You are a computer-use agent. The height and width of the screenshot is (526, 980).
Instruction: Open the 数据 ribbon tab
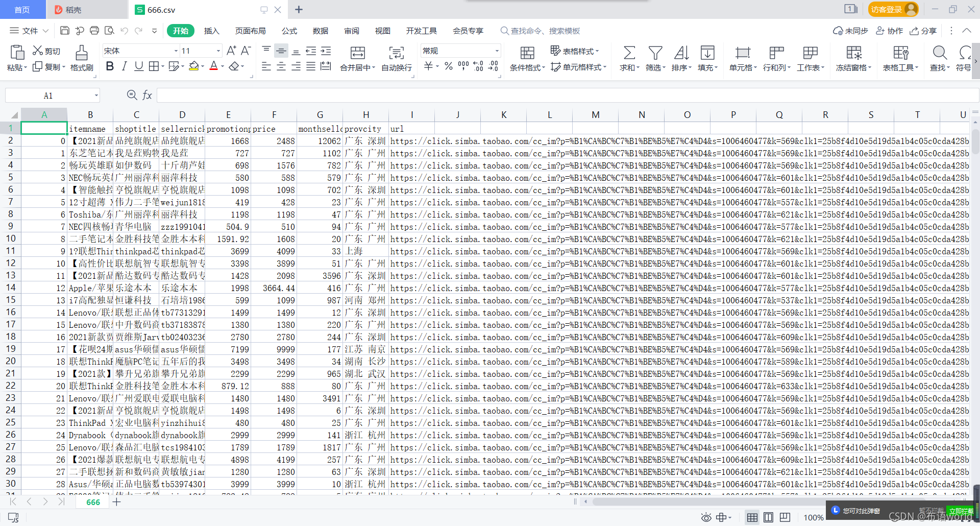[x=321, y=31]
